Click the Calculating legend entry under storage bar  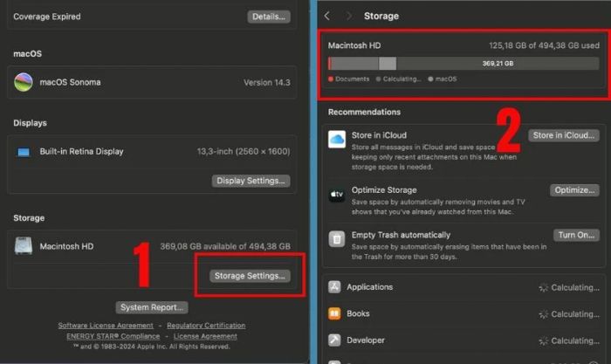(x=399, y=79)
